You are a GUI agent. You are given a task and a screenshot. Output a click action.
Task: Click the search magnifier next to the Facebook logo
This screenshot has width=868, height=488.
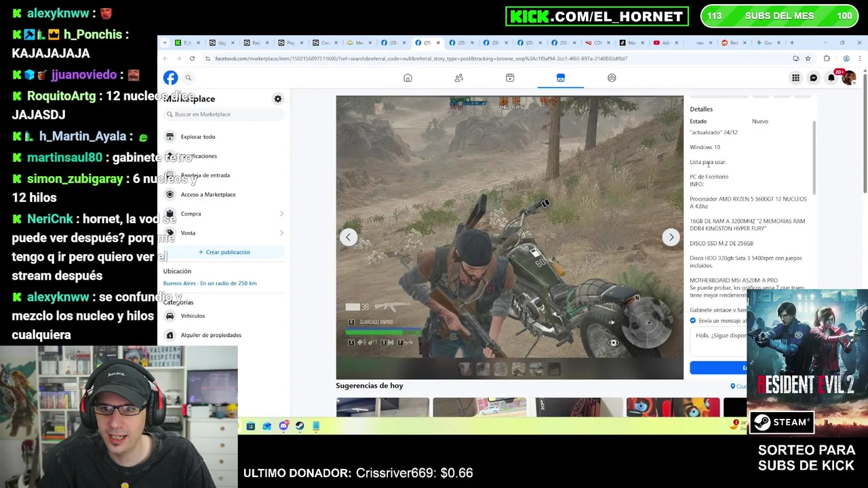189,78
